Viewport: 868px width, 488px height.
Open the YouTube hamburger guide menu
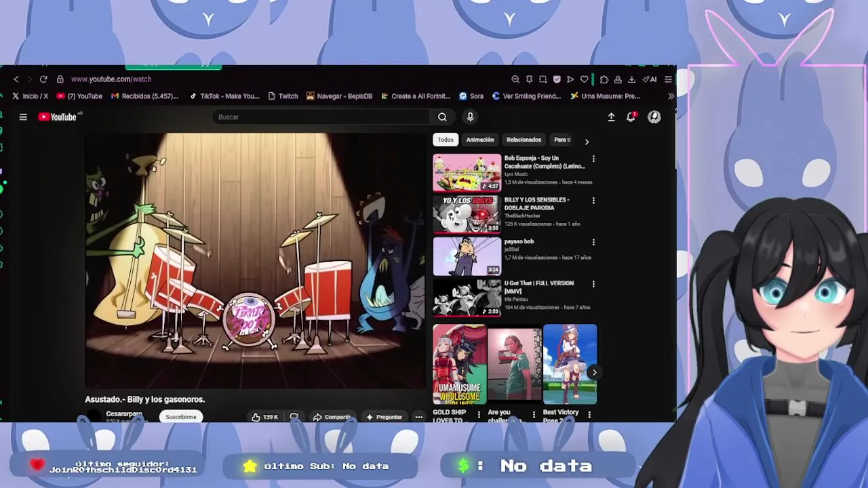tap(23, 117)
